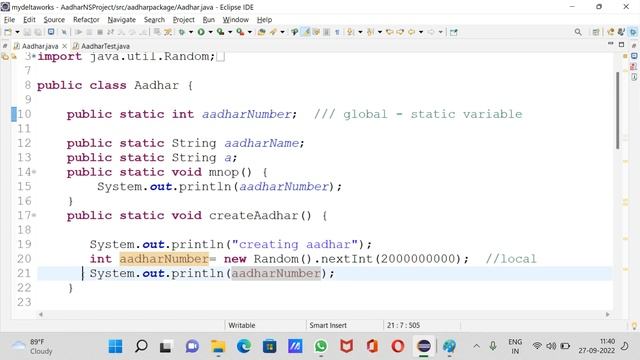Open the File menu
The width and height of the screenshot is (640, 360).
tap(9, 20)
